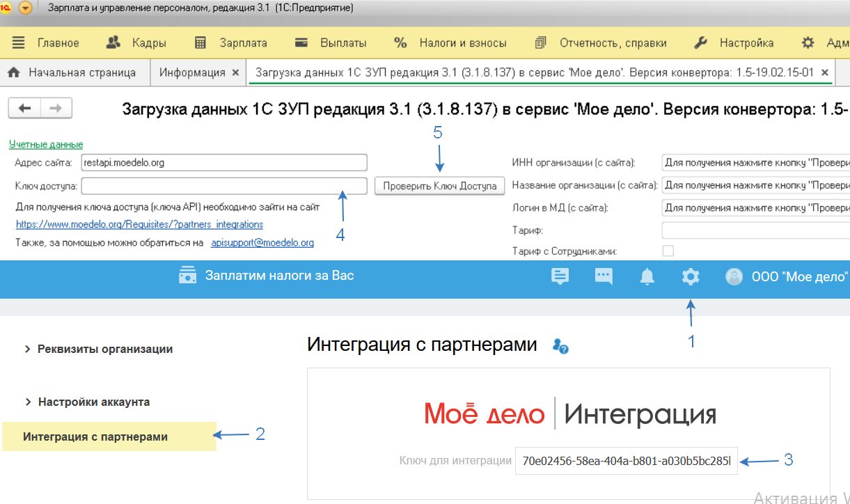Toggle the Тариф с Сотрудниками checkbox

pos(668,251)
